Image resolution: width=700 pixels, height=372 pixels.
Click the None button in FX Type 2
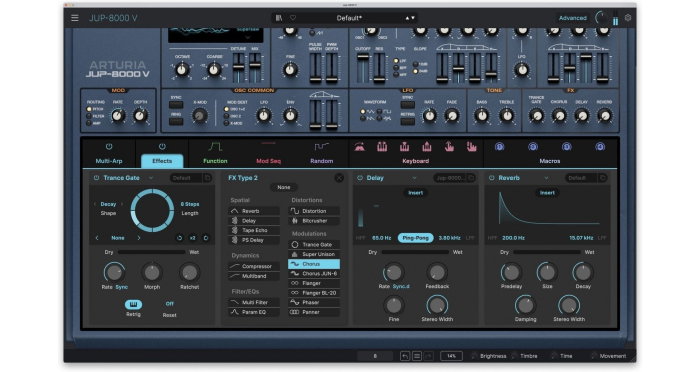[x=284, y=187]
